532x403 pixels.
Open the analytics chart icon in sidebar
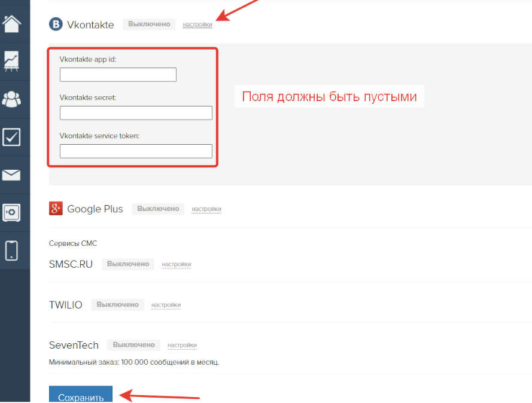coord(11,62)
